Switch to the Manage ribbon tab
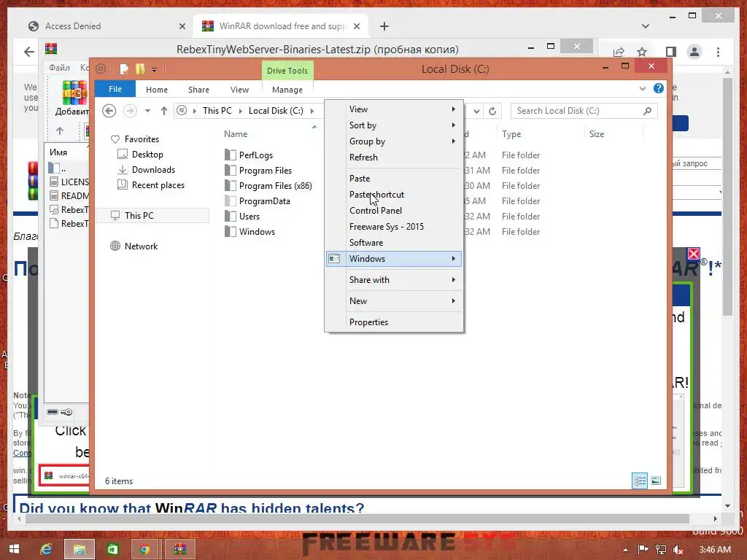Viewport: 747px width, 560px height. coord(287,90)
